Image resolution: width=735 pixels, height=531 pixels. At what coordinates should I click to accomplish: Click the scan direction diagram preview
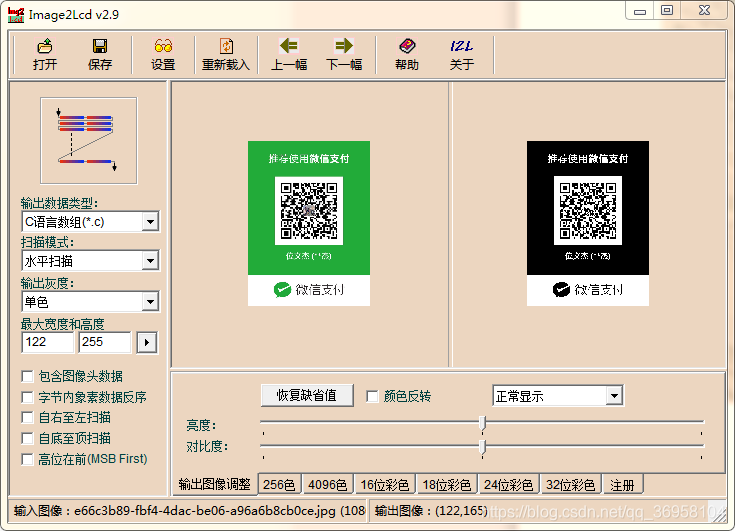coord(89,141)
